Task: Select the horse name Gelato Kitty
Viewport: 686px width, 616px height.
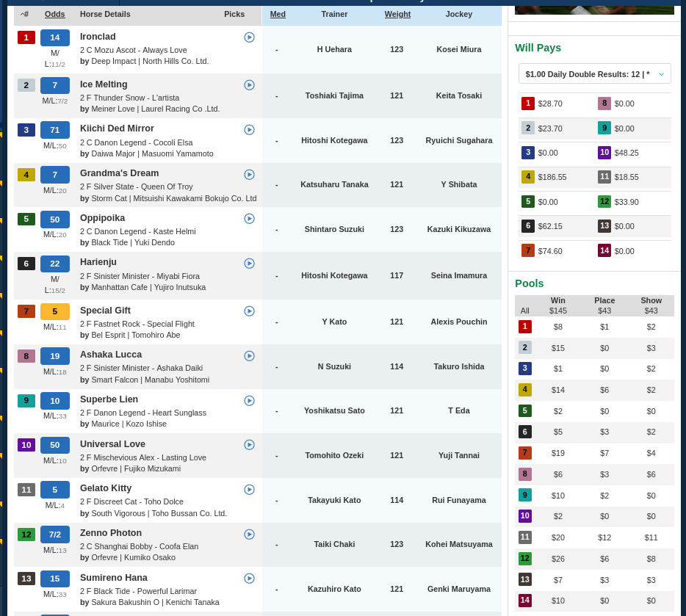Action: point(106,488)
